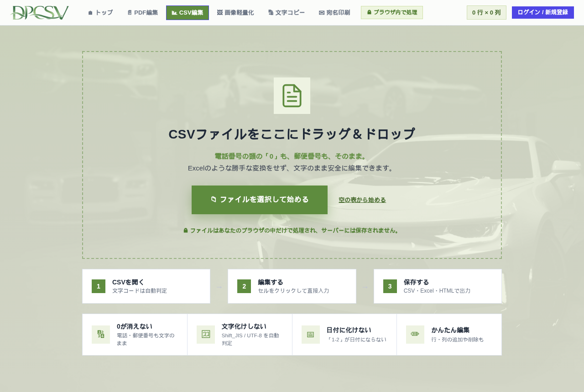Screen dimensions: 584x392
Task: Click step number 1 badge
Action: (99, 286)
